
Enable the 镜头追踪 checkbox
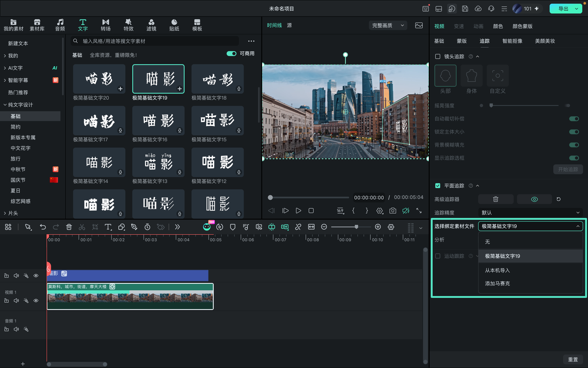[x=438, y=56]
